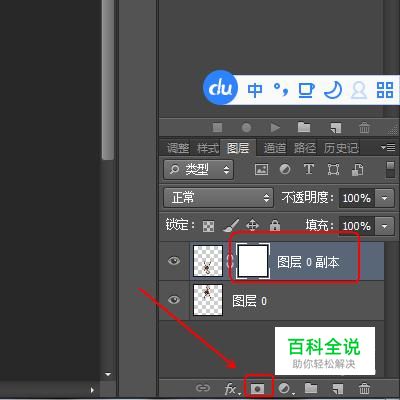Open the Layers panel flyout menu
The width and height of the screenshot is (400, 400).
[388, 147]
